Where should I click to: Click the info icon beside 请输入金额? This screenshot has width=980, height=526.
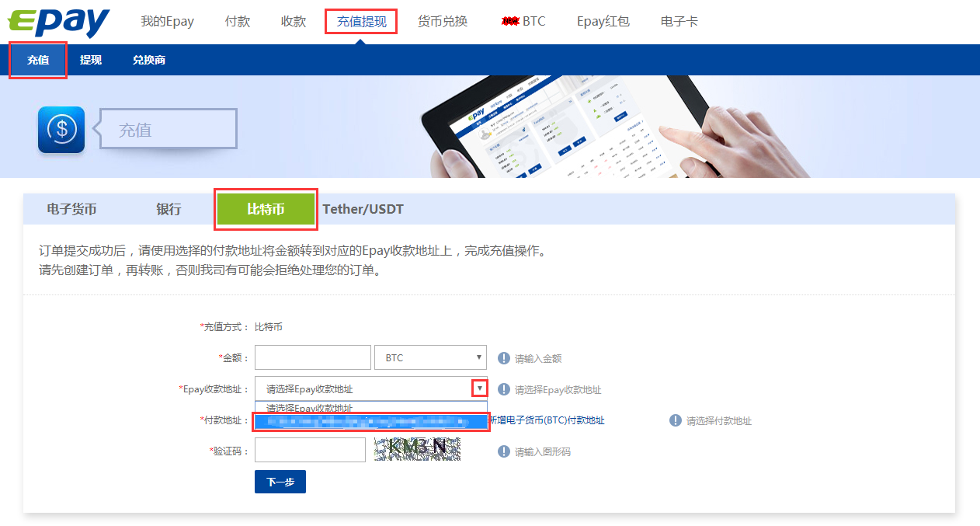503,358
